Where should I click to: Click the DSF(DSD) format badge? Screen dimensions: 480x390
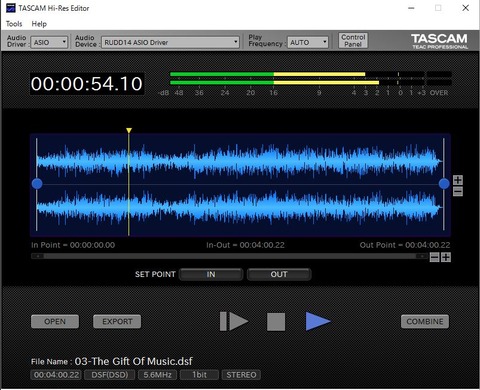(x=110, y=375)
